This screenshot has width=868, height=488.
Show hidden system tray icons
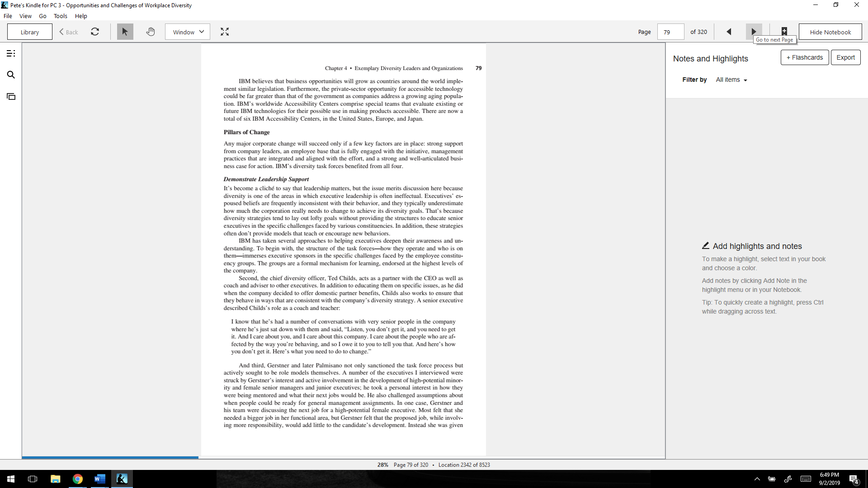tap(757, 479)
